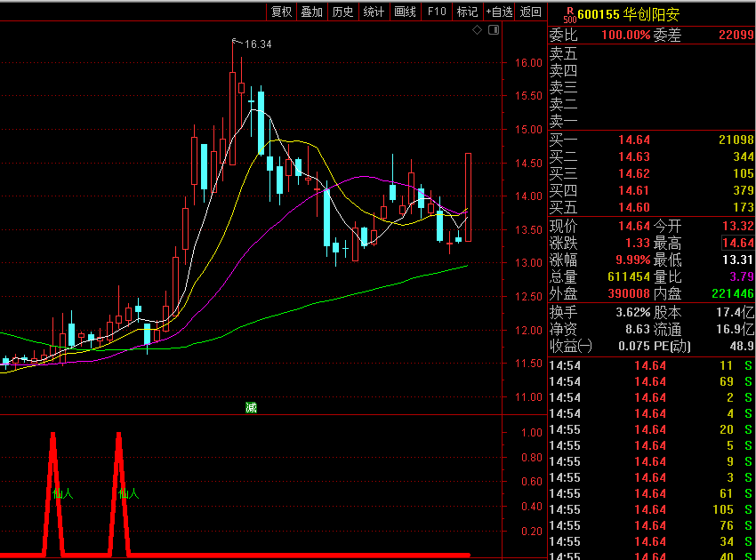Click 换手 value 3.62%
The image size is (756, 560).
(633, 312)
